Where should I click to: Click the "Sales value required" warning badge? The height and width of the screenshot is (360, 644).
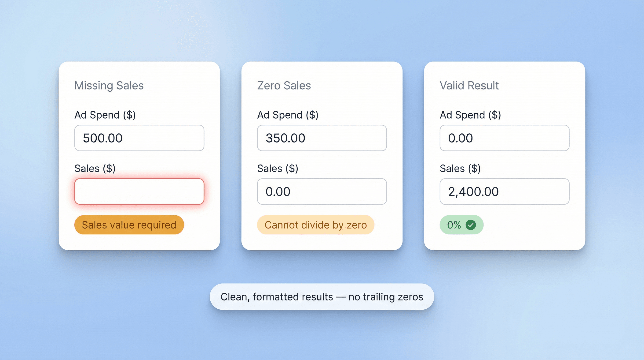[x=129, y=225]
